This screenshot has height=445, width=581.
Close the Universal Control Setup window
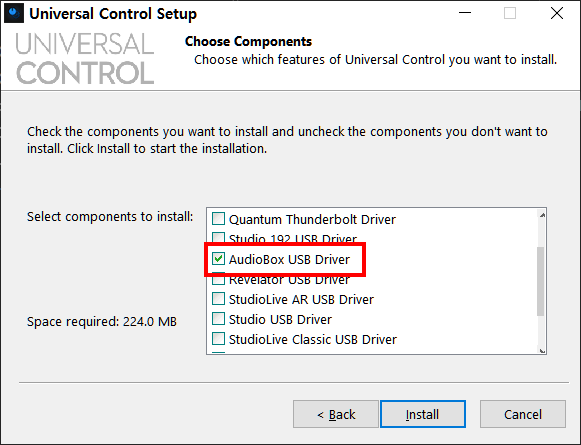557,13
